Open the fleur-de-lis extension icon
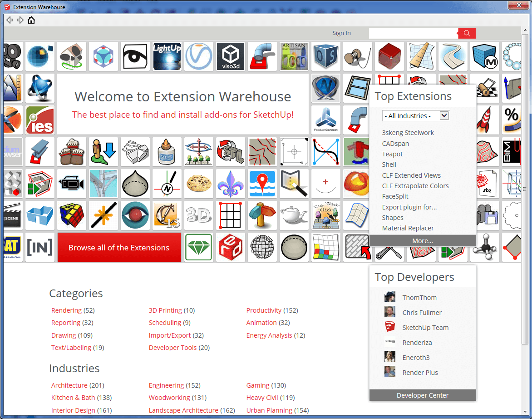 [231, 184]
